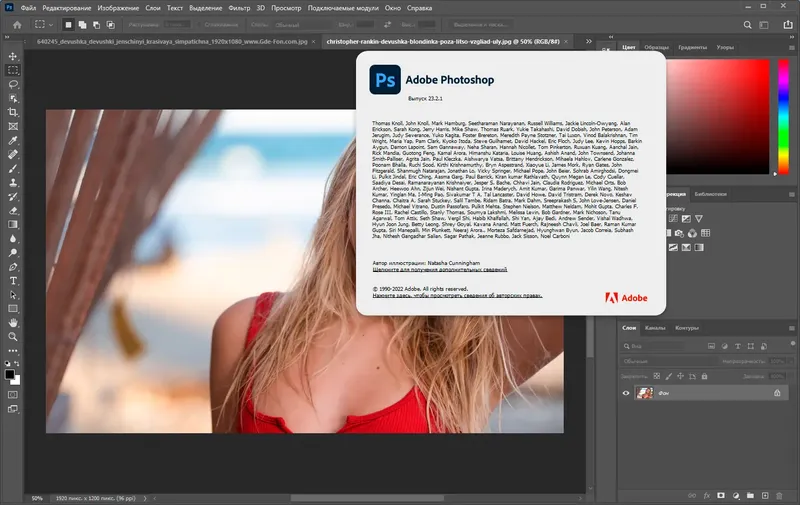
Task: Enable Add to selection mode
Action: pyautogui.click(x=82, y=24)
